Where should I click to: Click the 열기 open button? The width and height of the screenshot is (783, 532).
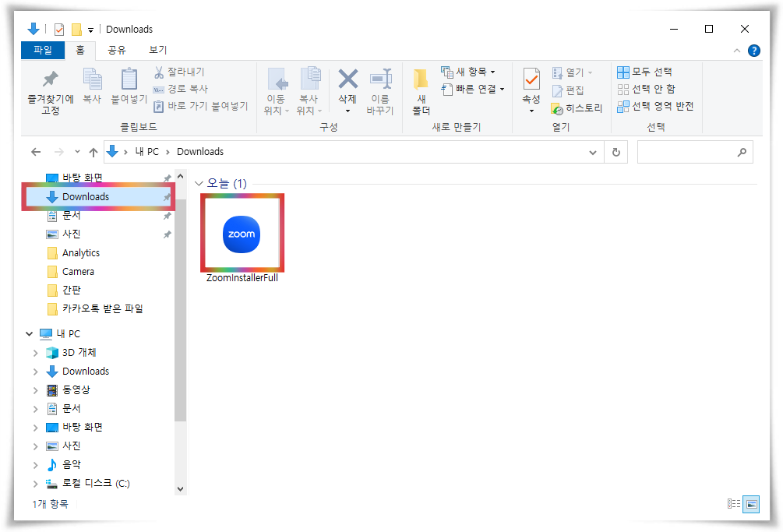pos(573,73)
